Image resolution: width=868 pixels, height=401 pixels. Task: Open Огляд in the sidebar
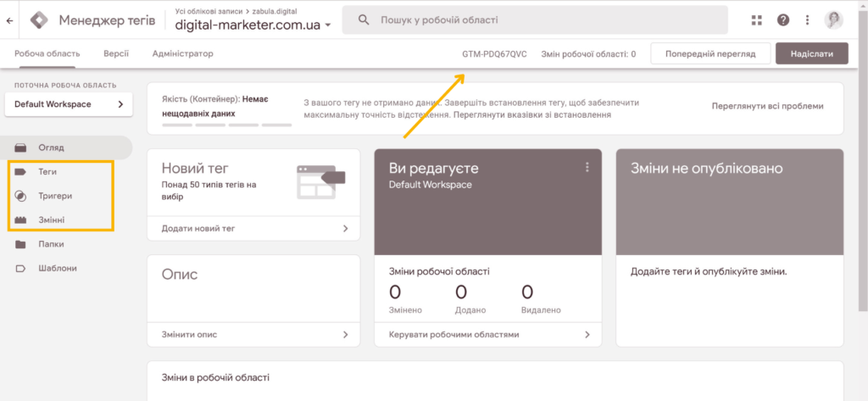66,148
